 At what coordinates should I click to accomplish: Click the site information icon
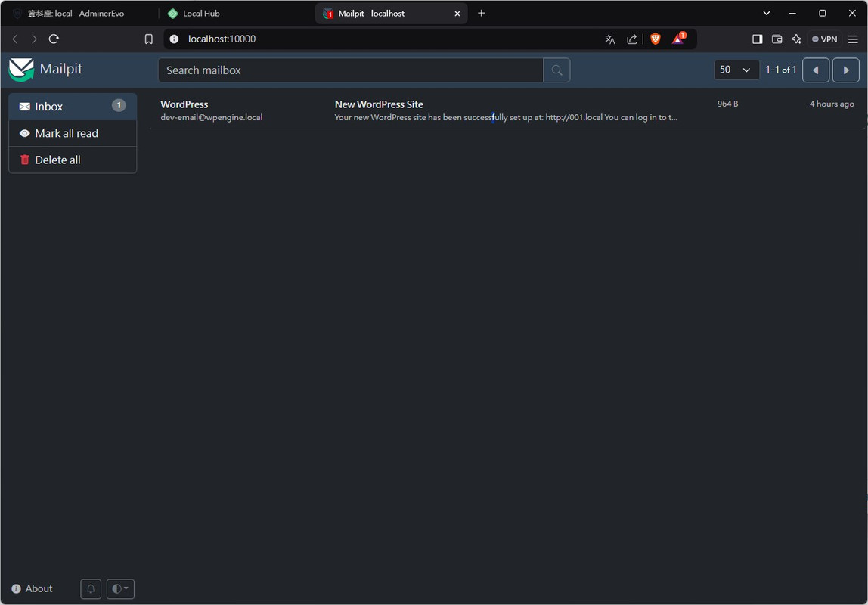coord(174,39)
